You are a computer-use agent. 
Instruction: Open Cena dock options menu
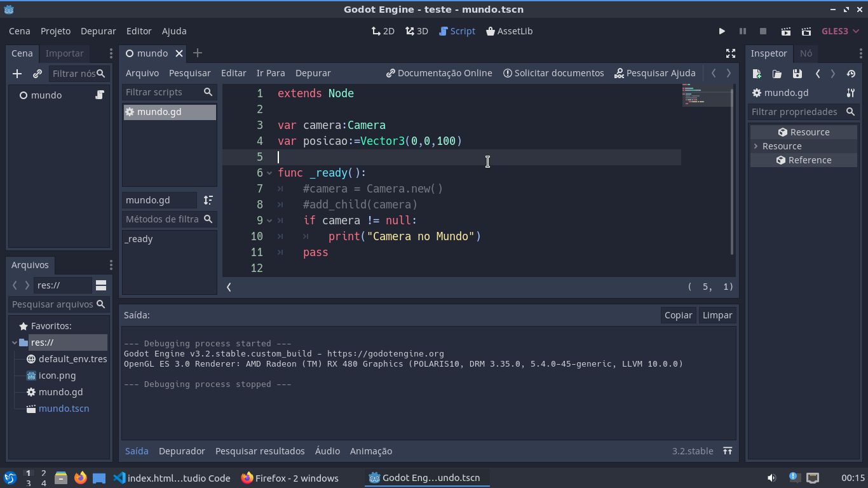(111, 53)
